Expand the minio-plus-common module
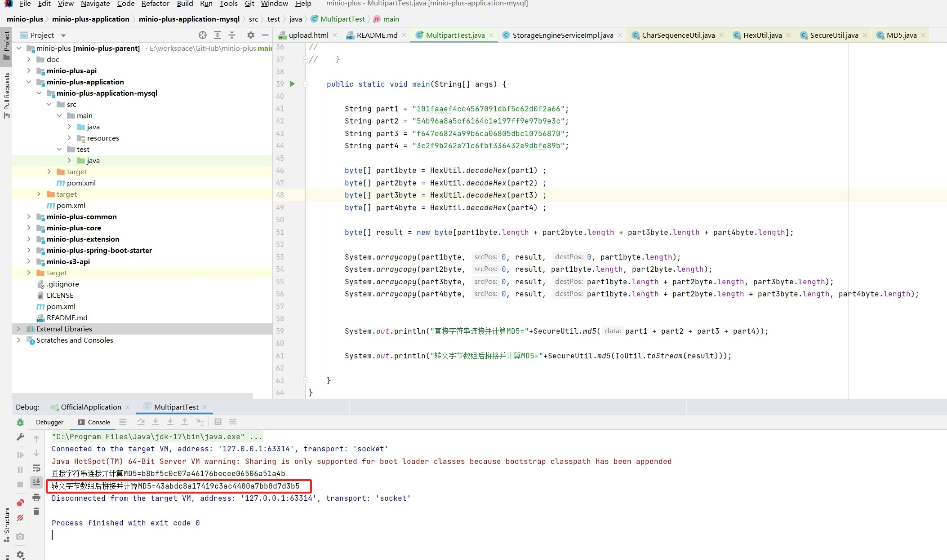This screenshot has height=560, width=947. [29, 216]
